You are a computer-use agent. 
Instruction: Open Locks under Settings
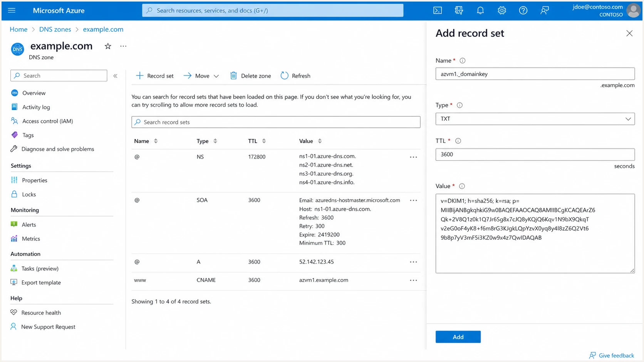pos(23,194)
